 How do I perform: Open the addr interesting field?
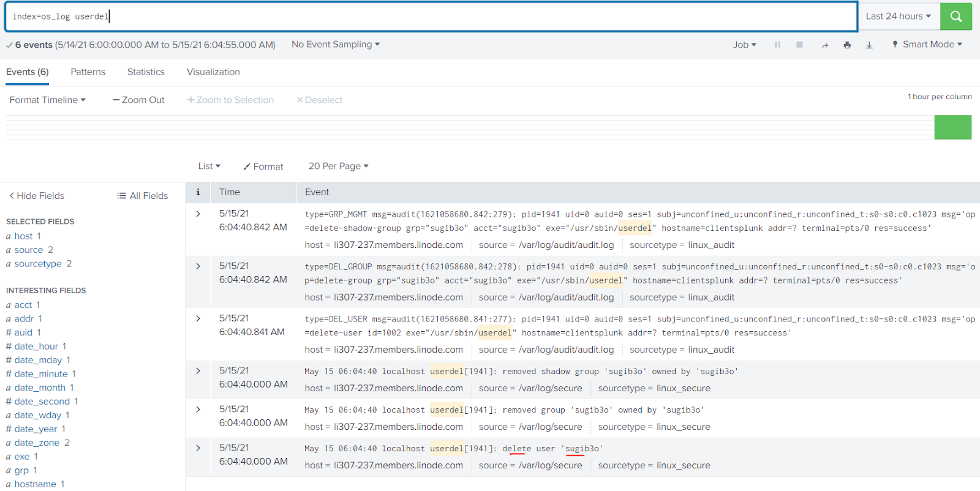pyautogui.click(x=24, y=318)
